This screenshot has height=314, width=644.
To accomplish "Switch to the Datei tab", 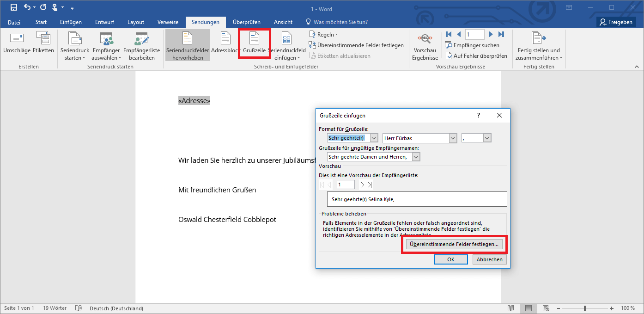I will pos(14,22).
